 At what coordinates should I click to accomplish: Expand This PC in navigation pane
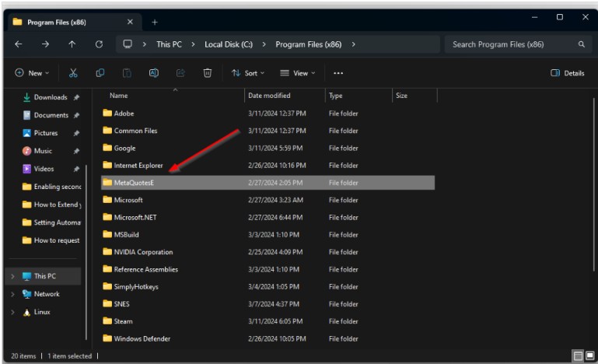pos(12,276)
